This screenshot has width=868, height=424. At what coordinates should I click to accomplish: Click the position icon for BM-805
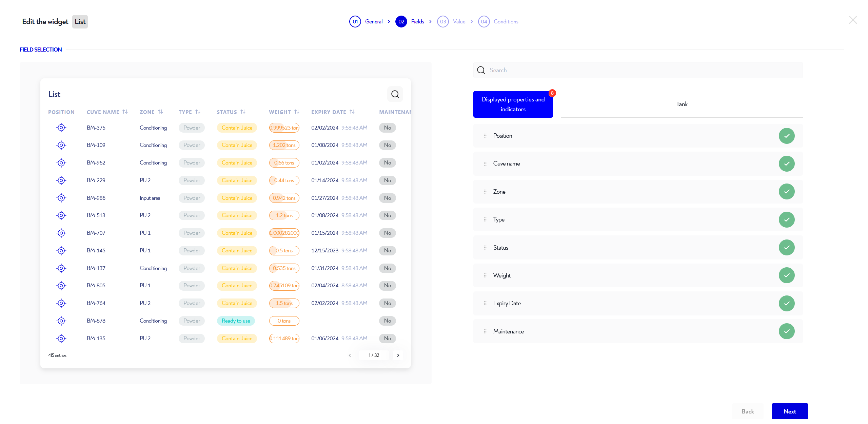61,285
